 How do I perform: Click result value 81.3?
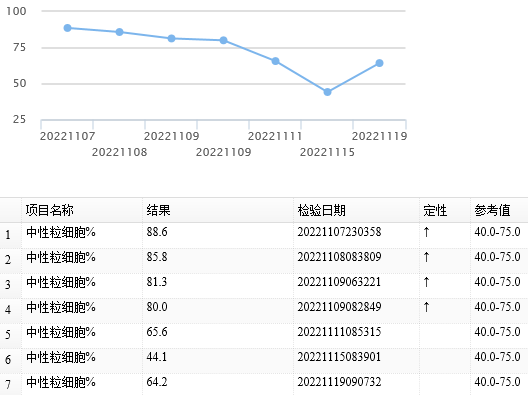coord(157,282)
